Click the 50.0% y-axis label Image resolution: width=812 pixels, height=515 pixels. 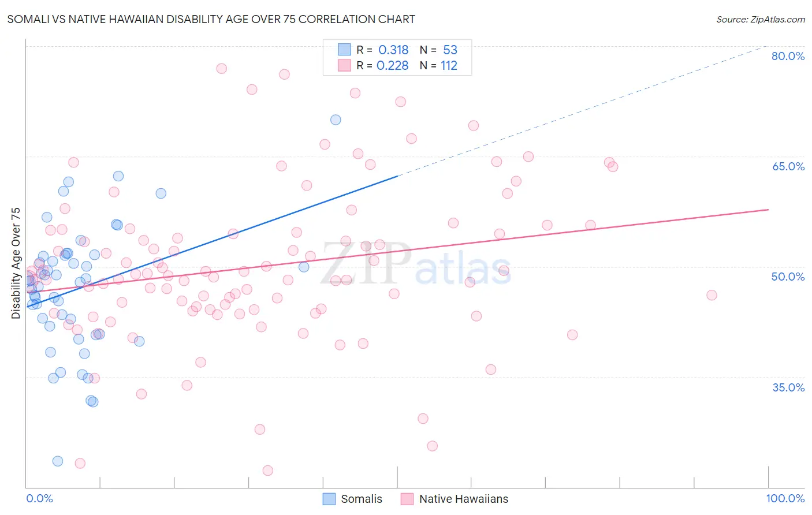pyautogui.click(x=788, y=277)
